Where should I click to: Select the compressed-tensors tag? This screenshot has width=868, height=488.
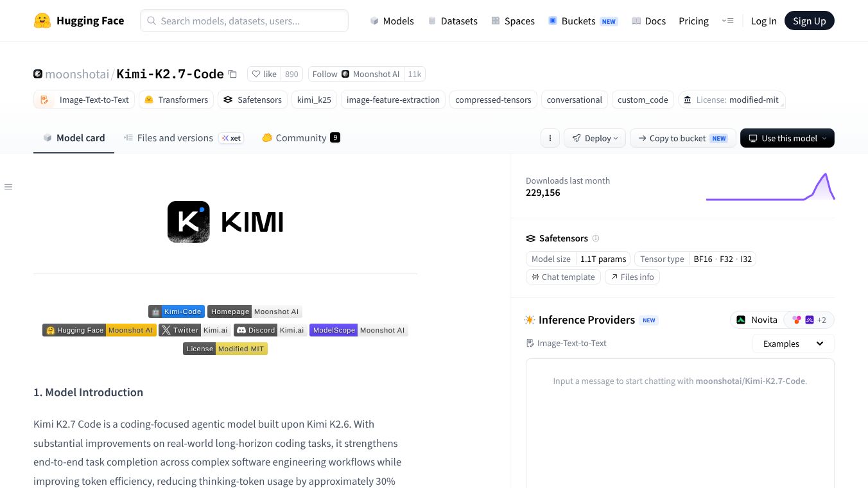(493, 100)
